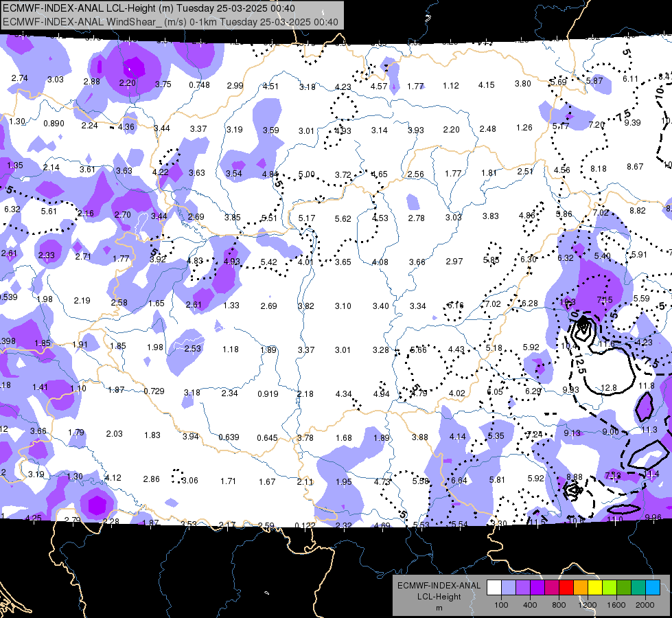672x618 pixels.
Task: Click the map value 5.61
Action: tap(49, 211)
